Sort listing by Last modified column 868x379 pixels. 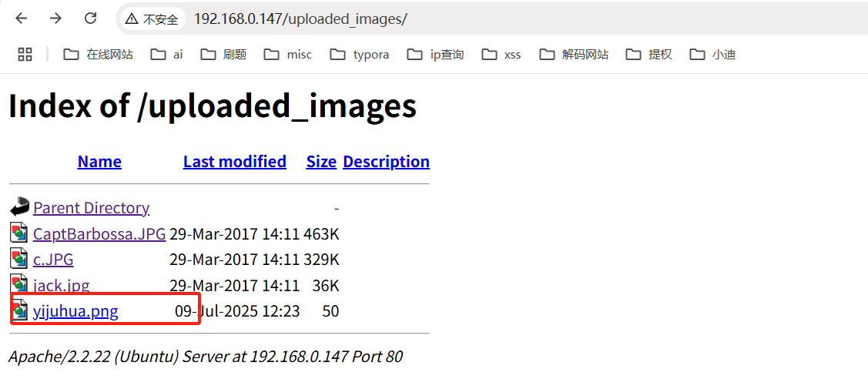234,162
